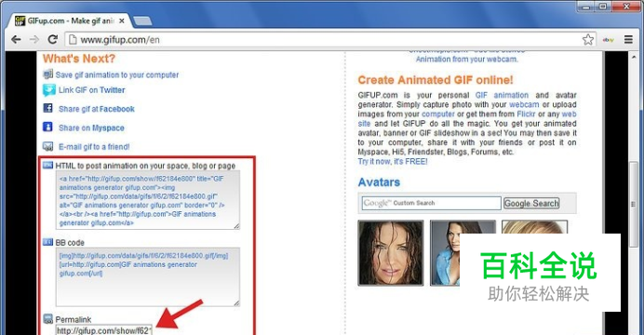Viewport: 644px width, 335px height.
Task: Click the address bar URL
Action: 120,40
